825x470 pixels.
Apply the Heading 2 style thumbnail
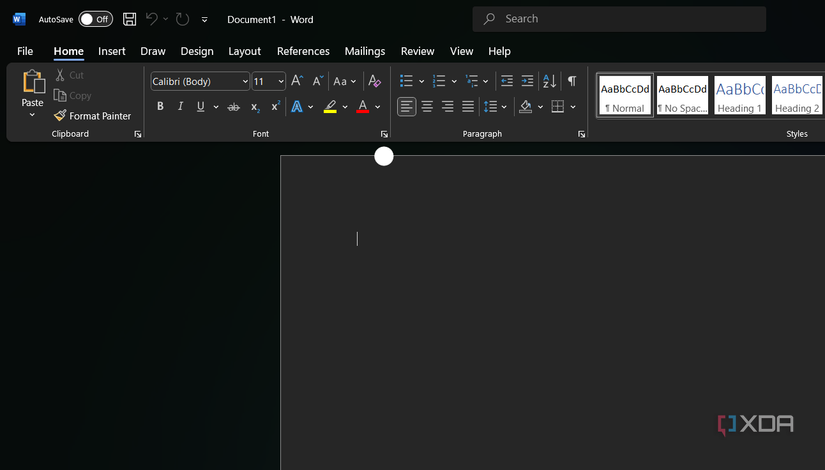[x=797, y=95]
